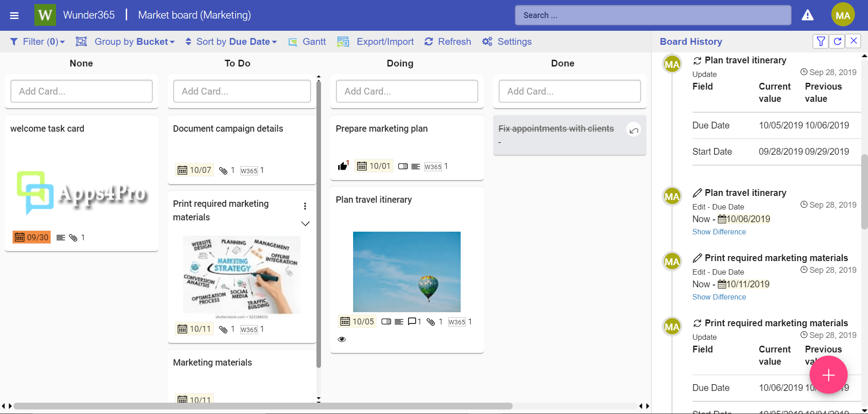Toggle progress switch on Plan travel itinerary card
Screen dimensions: 868x414
pyautogui.click(x=386, y=322)
